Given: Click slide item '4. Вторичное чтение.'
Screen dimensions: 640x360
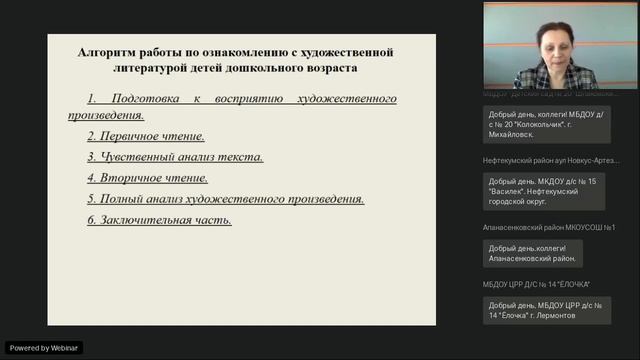Looking at the screenshot, I should point(147,178).
